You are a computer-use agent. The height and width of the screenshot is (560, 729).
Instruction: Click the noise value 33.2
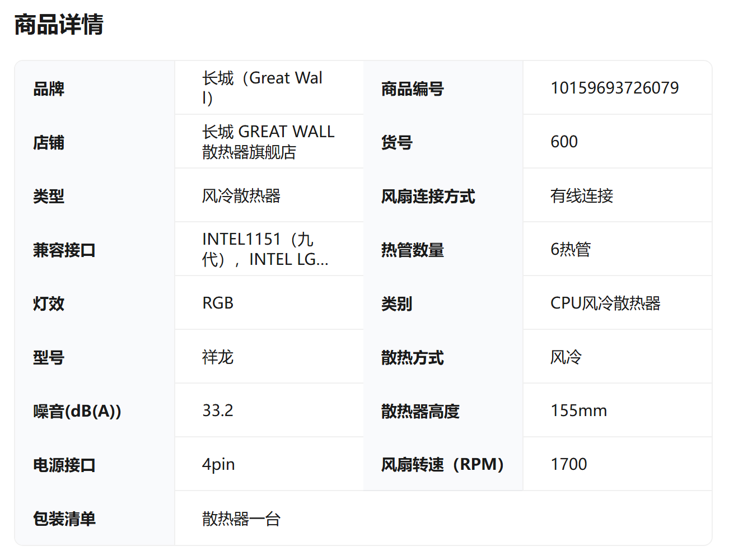pyautogui.click(x=218, y=410)
